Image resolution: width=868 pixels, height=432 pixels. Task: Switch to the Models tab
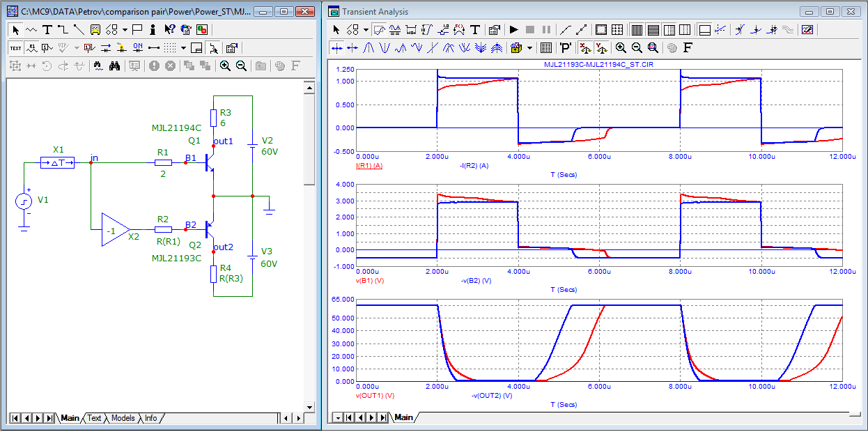pos(123,418)
